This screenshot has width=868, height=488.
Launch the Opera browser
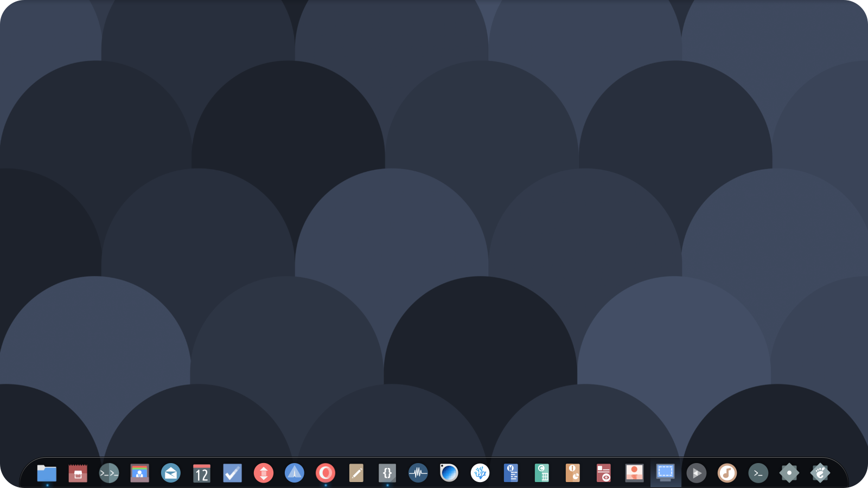(325, 473)
